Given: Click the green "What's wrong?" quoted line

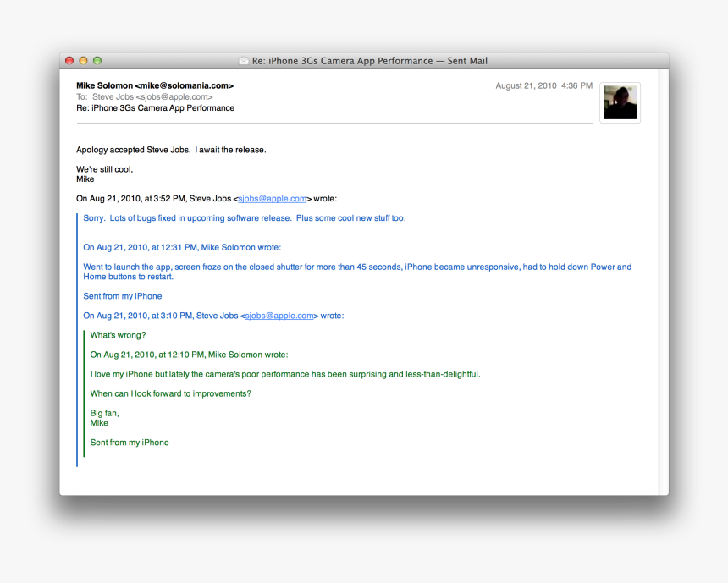Looking at the screenshot, I should (118, 335).
